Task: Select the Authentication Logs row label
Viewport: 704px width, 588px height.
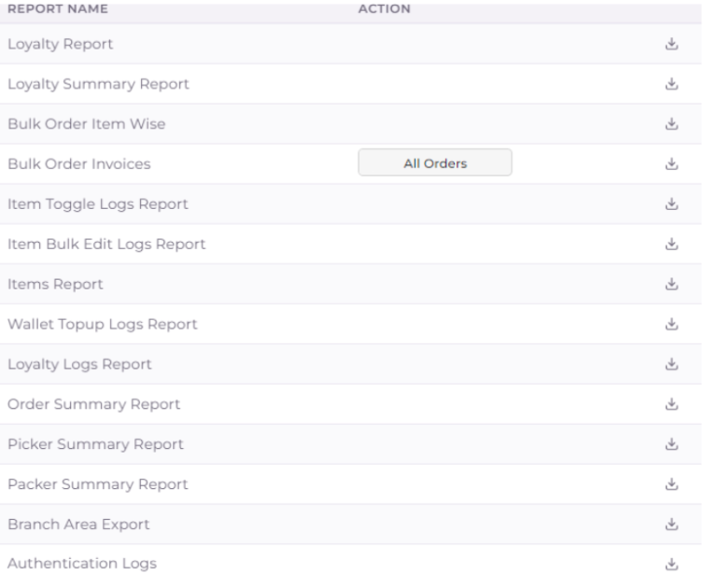Action: click(82, 565)
